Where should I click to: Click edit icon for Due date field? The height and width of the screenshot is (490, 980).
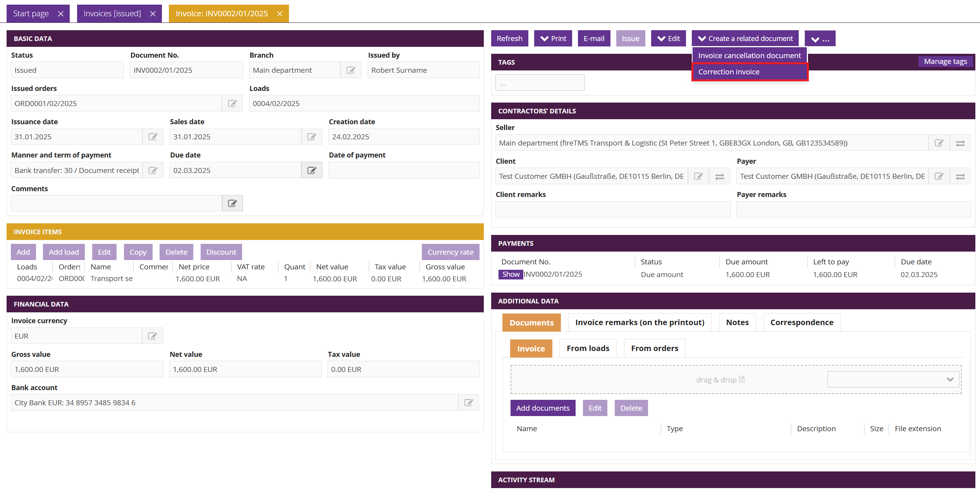(312, 170)
